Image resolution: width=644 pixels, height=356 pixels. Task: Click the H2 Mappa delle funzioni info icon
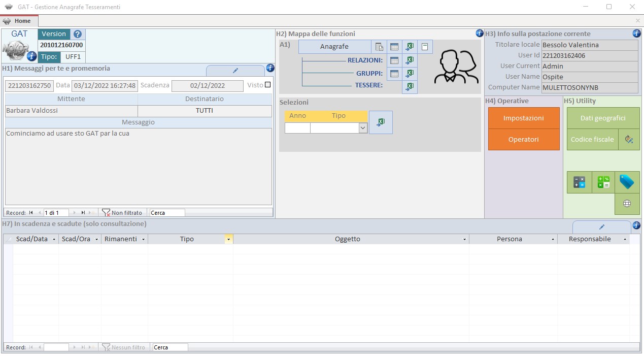(480, 34)
